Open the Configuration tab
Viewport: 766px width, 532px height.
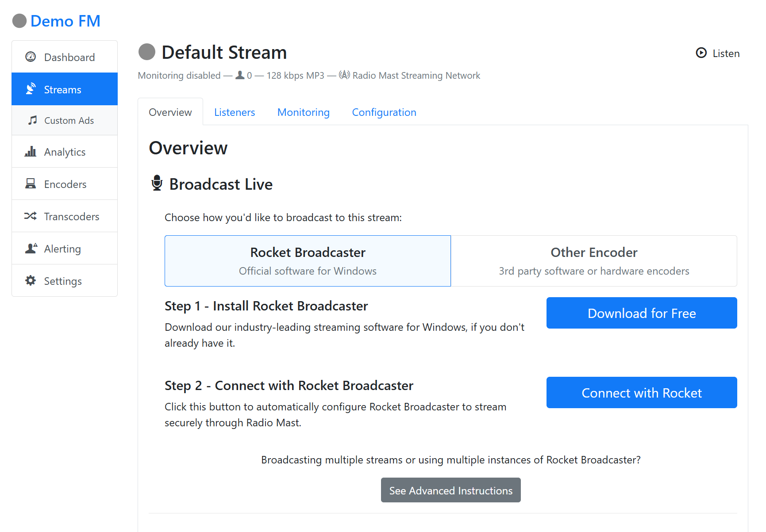coord(384,112)
